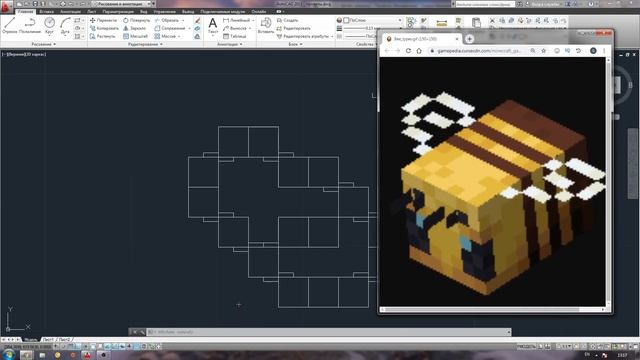The height and width of the screenshot is (360, 640).
Task: Click Создать block button
Action: tap(287, 20)
